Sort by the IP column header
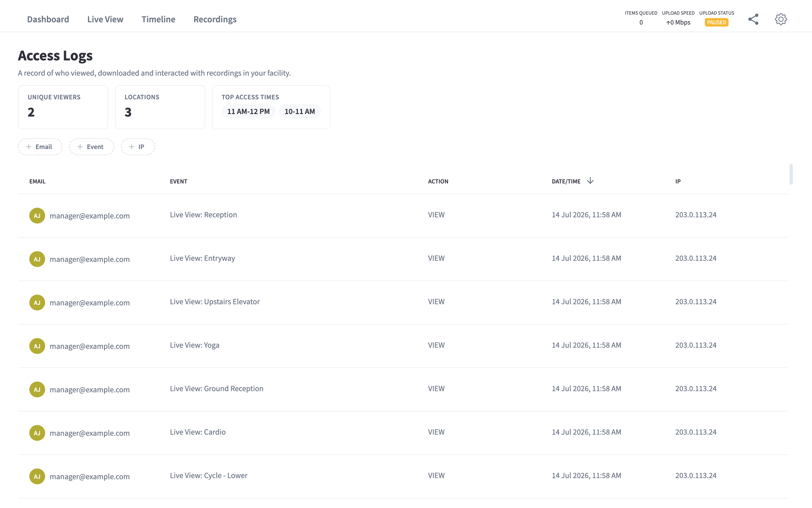812x508 pixels. click(x=678, y=181)
